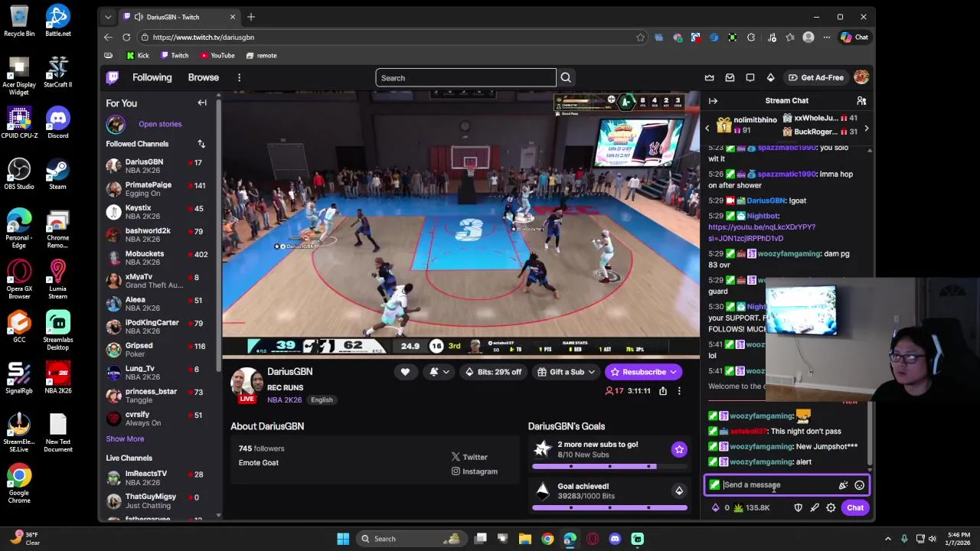The image size is (980, 551).
Task: Go to the Following tab
Action: [x=152, y=77]
